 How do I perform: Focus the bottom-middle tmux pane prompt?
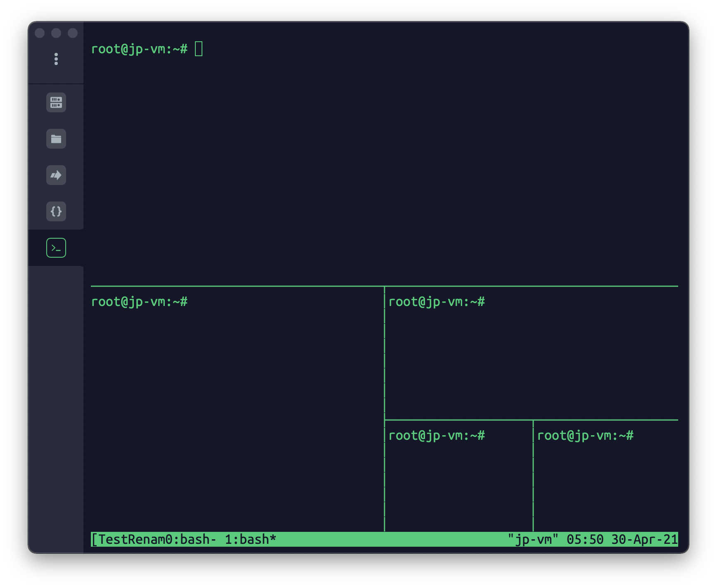pyautogui.click(x=436, y=436)
